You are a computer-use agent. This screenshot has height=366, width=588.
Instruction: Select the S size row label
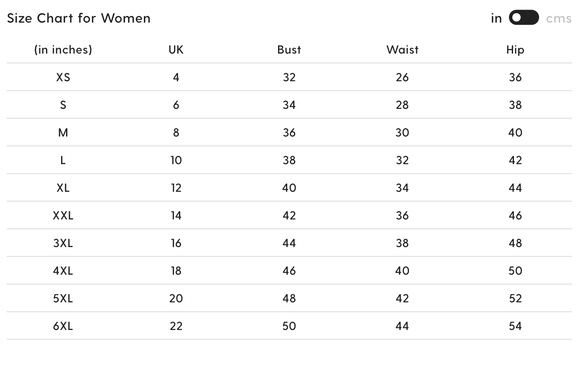coord(63,105)
